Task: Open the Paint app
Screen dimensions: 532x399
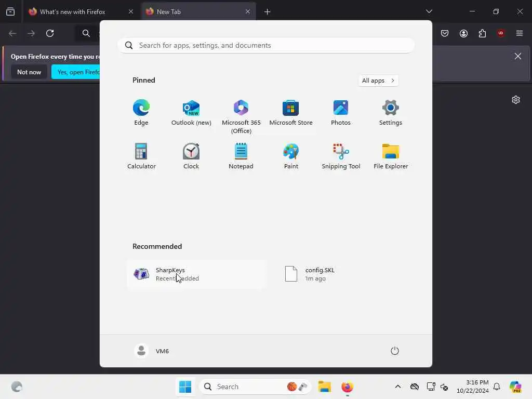Action: 291,156
